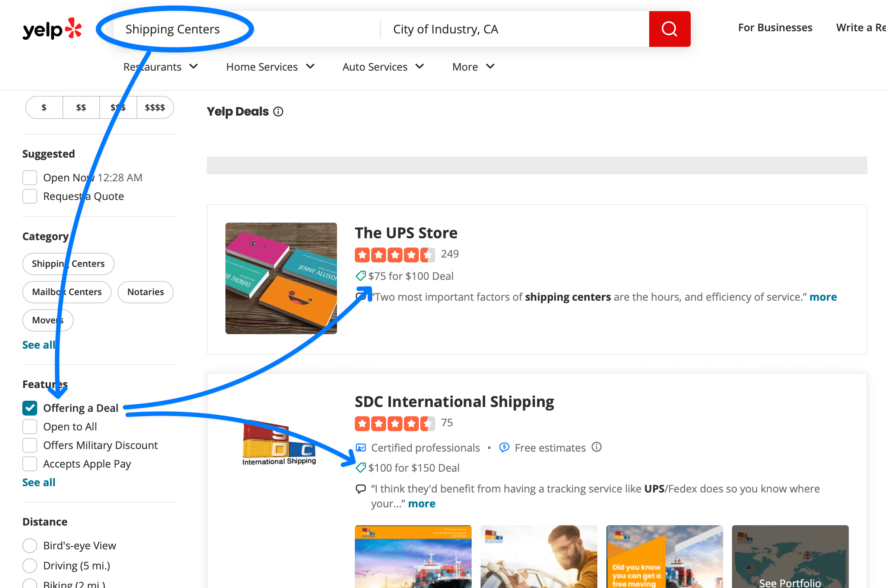This screenshot has width=886, height=588.
Task: Click more on UPS Store review snippet
Action: coord(823,297)
